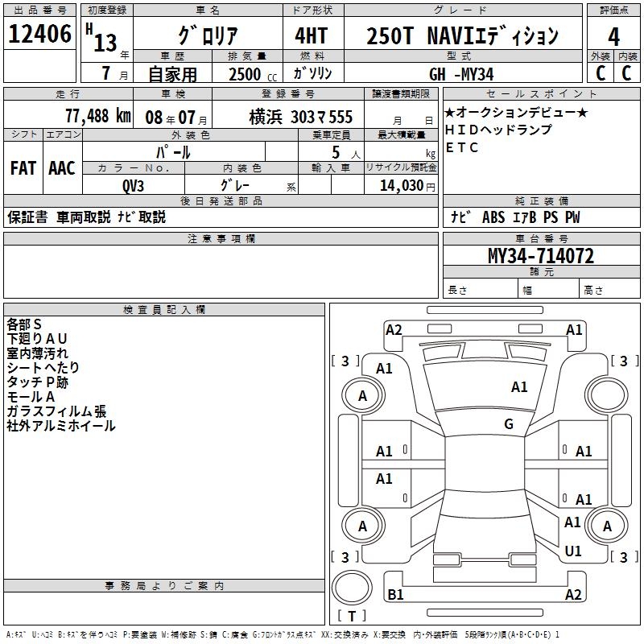Click the vehicle history 自家用
Image resolution: width=644 pixels, height=644 pixels.
tap(172, 74)
